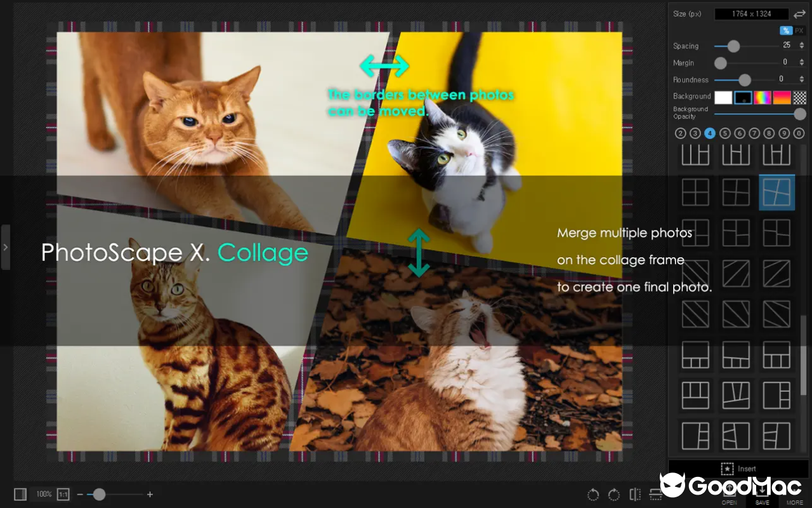This screenshot has height=508, width=812.
Task: Choose the white background swatch
Action: coord(723,97)
